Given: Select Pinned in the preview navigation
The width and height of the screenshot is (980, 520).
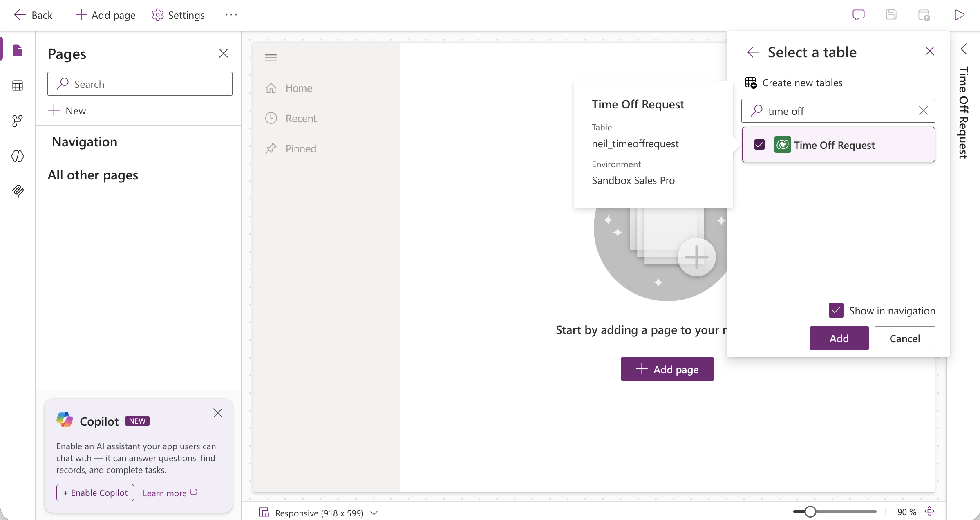Looking at the screenshot, I should (291, 149).
